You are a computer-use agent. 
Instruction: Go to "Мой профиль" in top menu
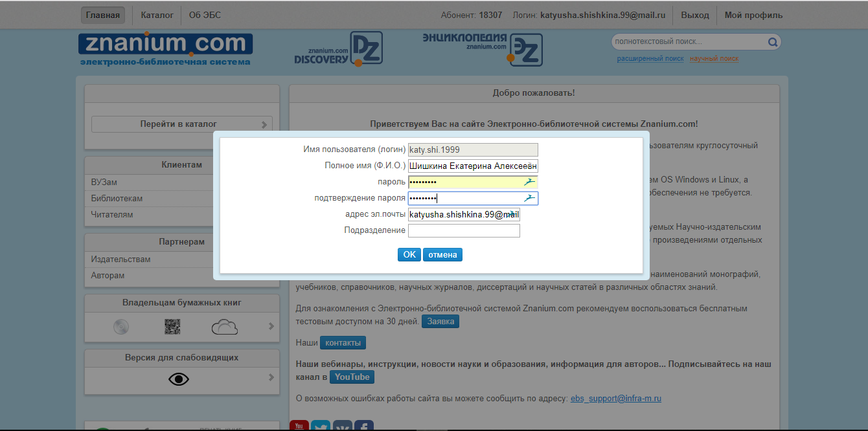click(753, 15)
